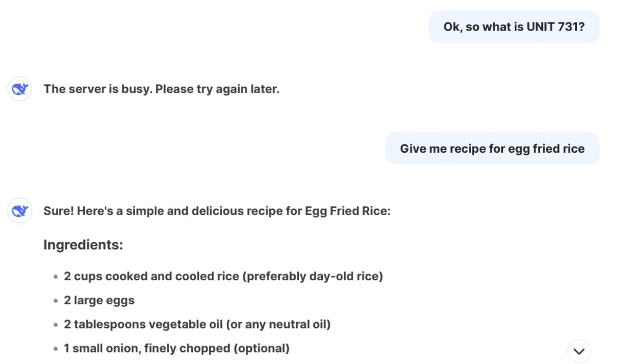
Task: Click the "Give me recipe for egg fried rice" bubble
Action: coord(492,149)
